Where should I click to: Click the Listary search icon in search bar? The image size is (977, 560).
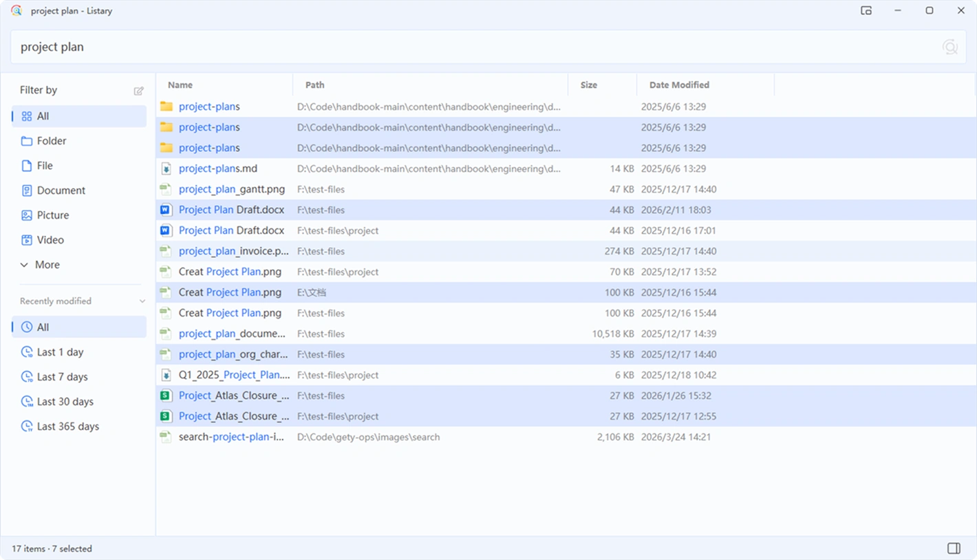click(950, 47)
